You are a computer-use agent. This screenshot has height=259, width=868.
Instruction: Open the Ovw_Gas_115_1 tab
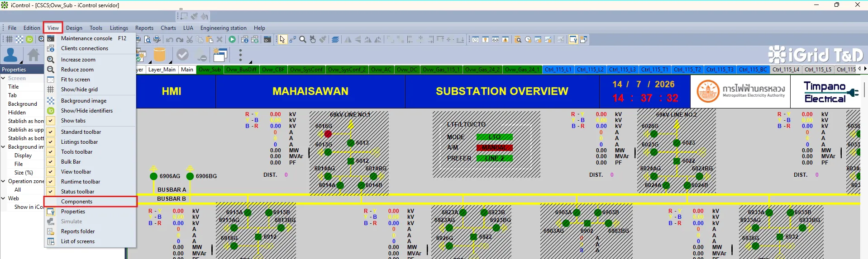click(x=441, y=70)
